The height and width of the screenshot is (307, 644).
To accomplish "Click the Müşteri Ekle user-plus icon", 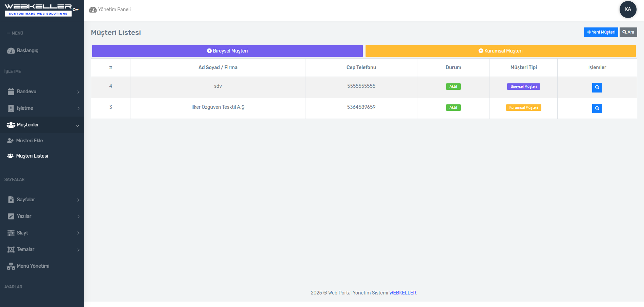I will 11,141.
